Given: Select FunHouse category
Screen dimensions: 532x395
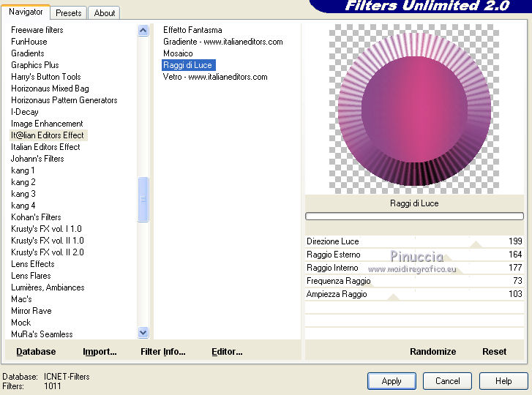Looking at the screenshot, I should pyautogui.click(x=29, y=42).
